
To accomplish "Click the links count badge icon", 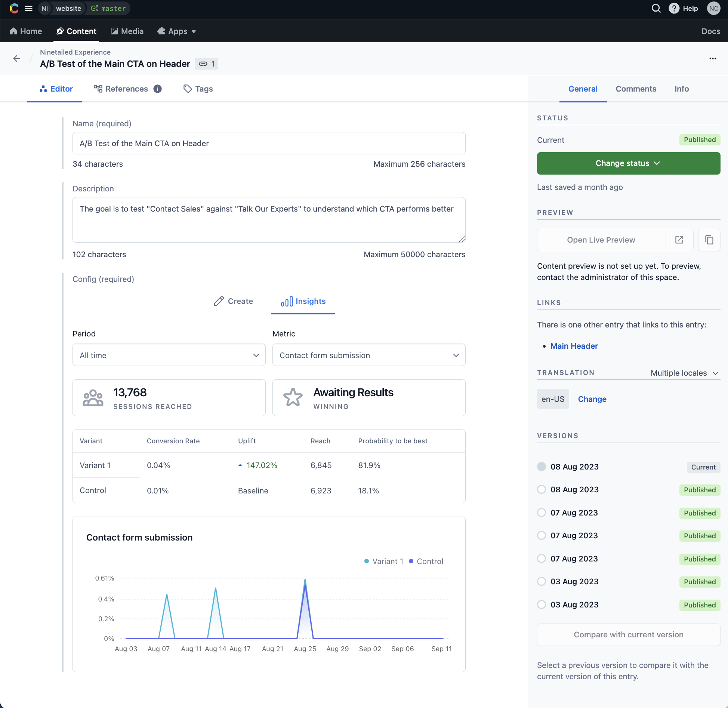I will pyautogui.click(x=207, y=64).
